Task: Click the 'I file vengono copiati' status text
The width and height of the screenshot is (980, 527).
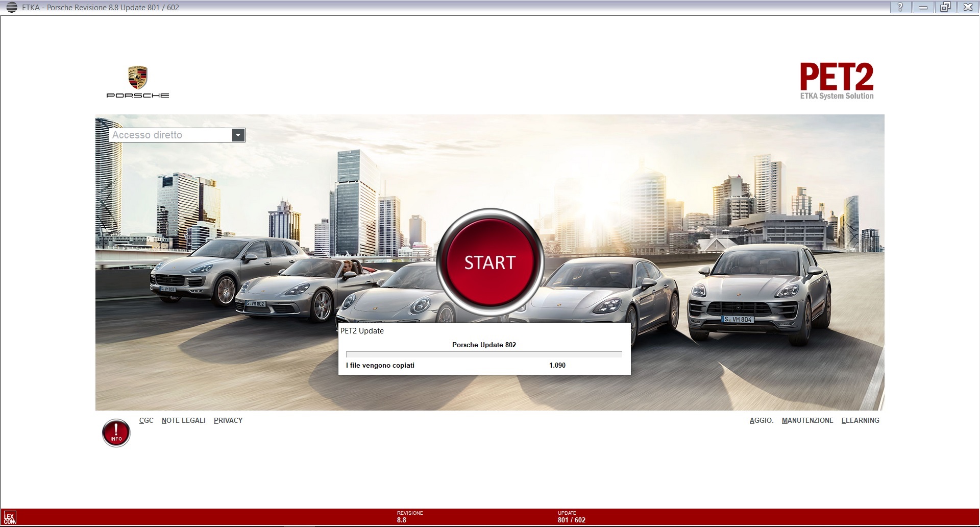Action: point(380,365)
